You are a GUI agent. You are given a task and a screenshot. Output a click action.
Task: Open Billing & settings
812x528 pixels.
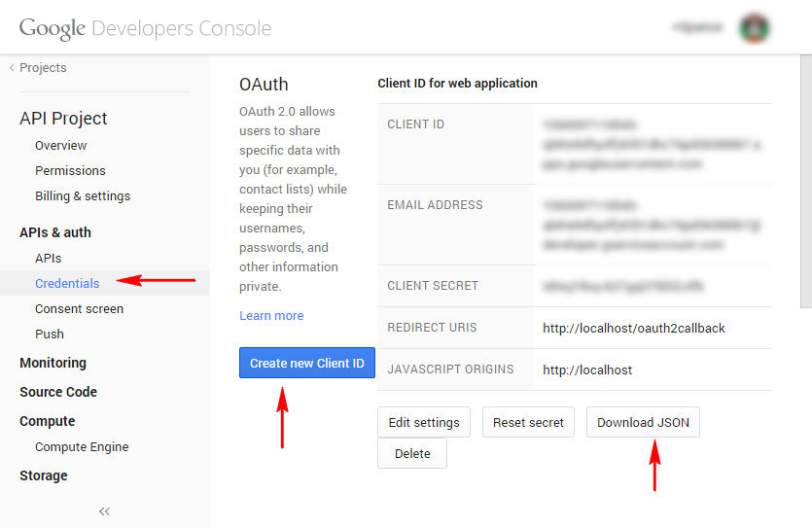pos(83,196)
